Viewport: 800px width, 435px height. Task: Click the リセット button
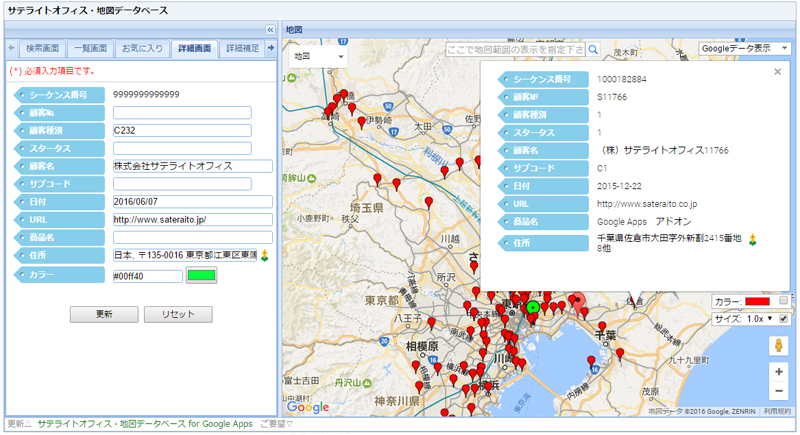click(178, 314)
